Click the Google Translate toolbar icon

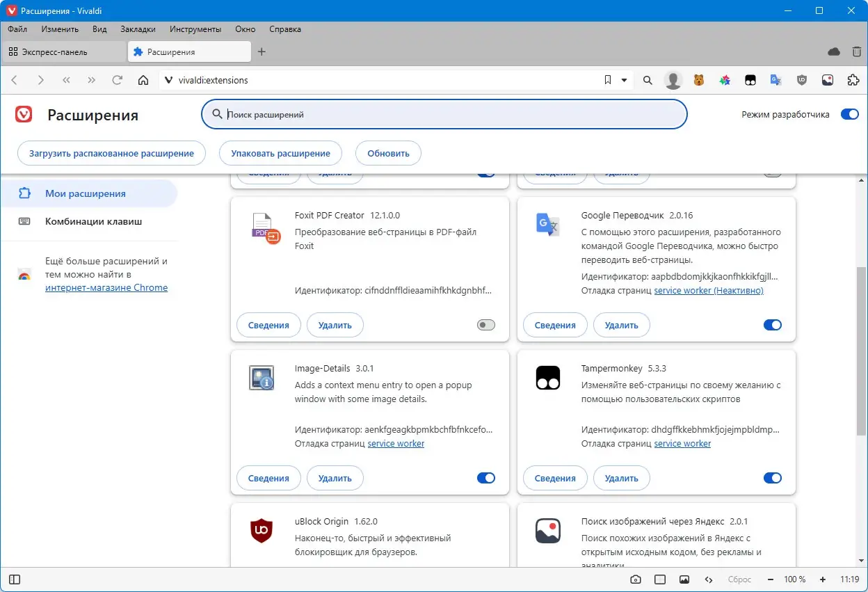[776, 80]
